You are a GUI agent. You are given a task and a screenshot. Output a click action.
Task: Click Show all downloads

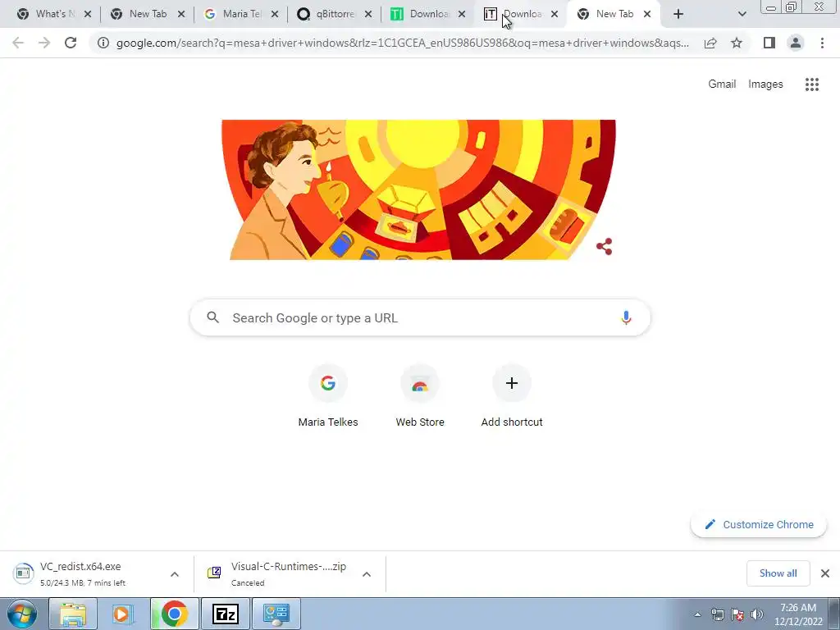point(778,573)
